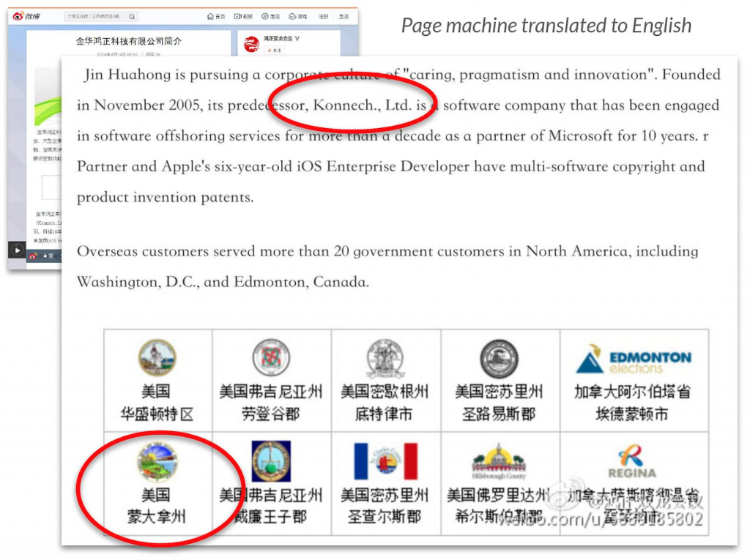
Task: Click the 圣查尔斯郡 label text
Action: pyautogui.click(x=384, y=517)
